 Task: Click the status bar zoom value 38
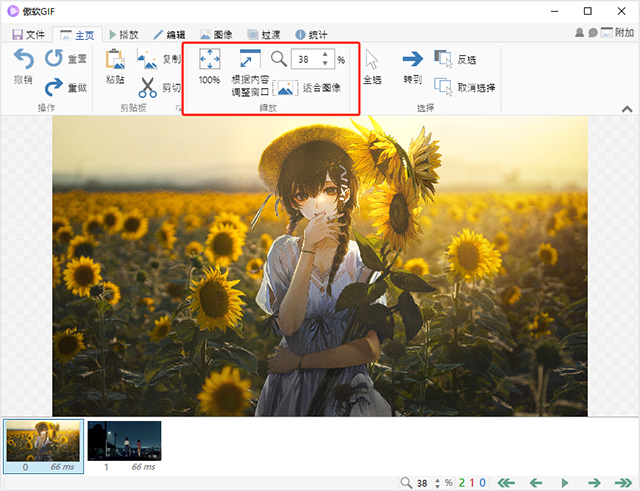click(422, 483)
